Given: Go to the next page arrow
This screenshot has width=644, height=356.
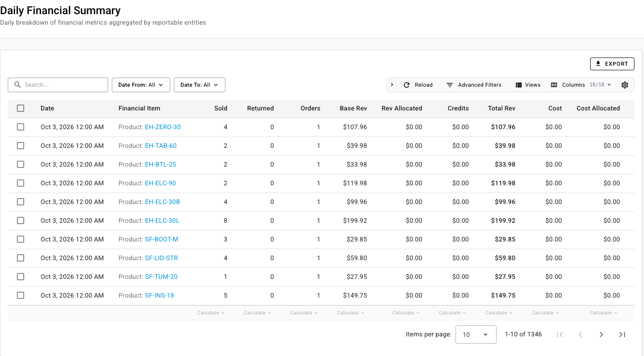Looking at the screenshot, I should click(x=601, y=335).
